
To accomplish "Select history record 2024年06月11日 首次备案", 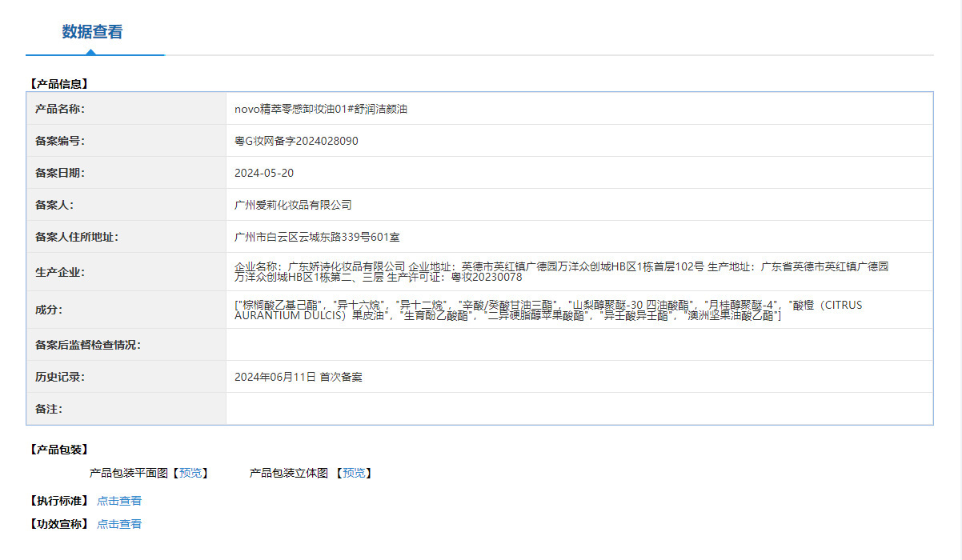I will click(x=299, y=377).
